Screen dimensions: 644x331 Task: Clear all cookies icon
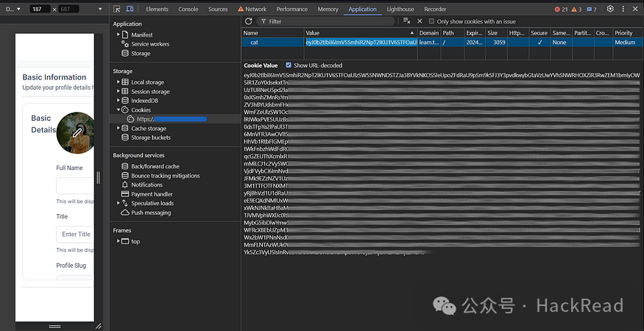[406, 21]
